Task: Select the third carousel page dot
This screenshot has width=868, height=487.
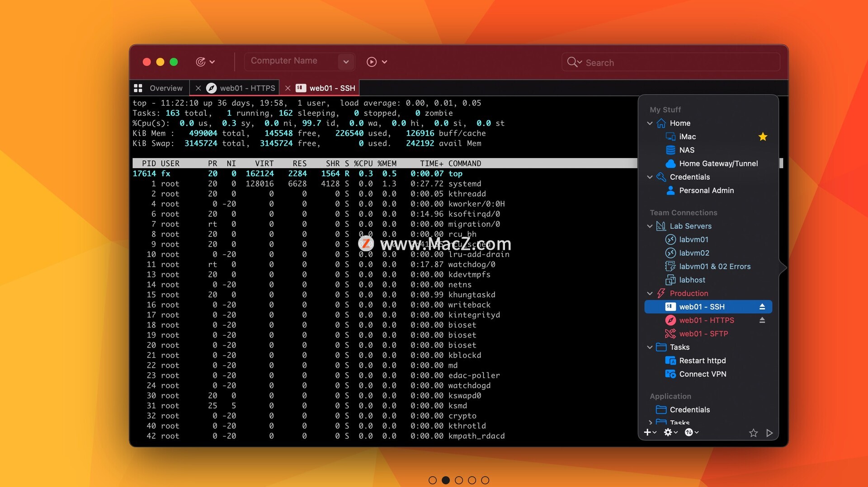Action: [x=459, y=480]
